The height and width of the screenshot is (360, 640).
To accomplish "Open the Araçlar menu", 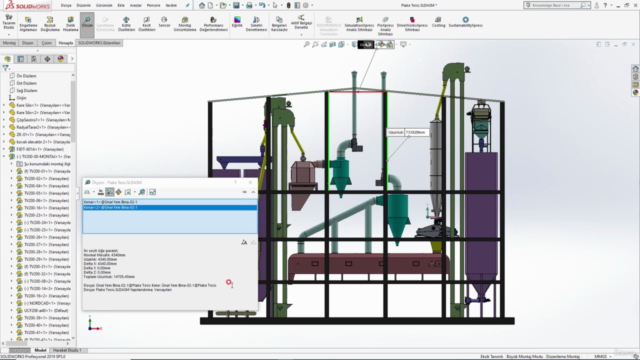I will point(136,5).
